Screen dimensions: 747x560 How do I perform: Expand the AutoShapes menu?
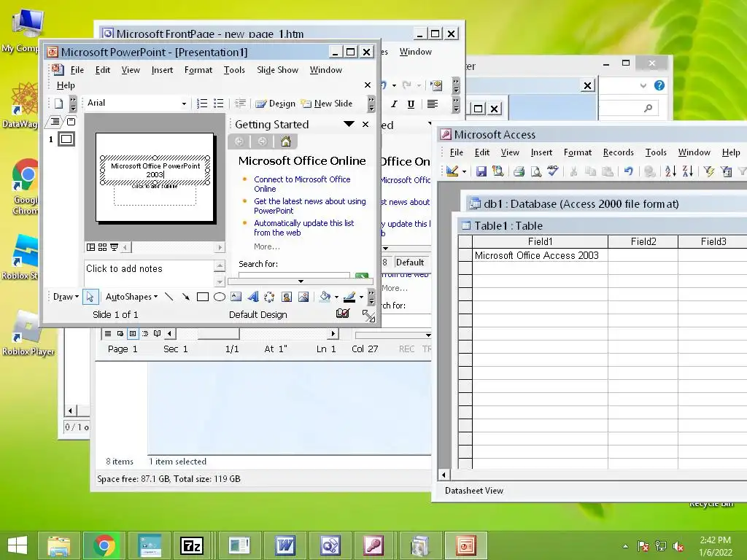click(131, 297)
